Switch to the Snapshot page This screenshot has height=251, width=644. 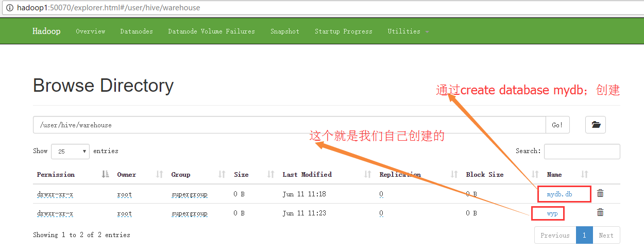285,31
